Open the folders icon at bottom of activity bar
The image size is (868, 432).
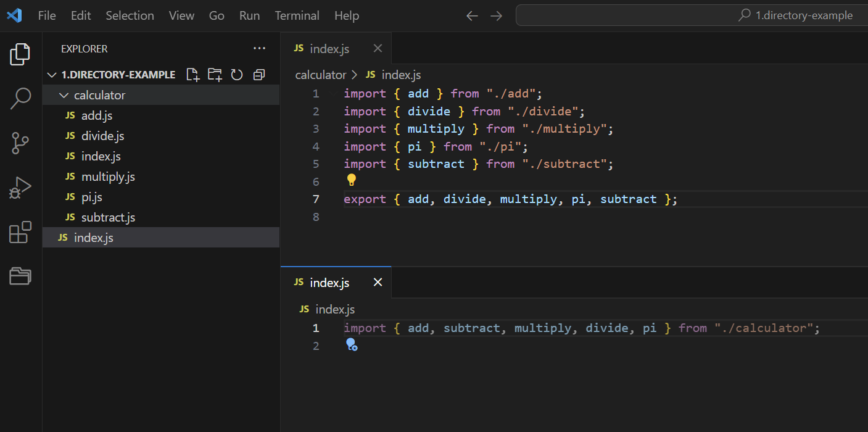tap(20, 276)
